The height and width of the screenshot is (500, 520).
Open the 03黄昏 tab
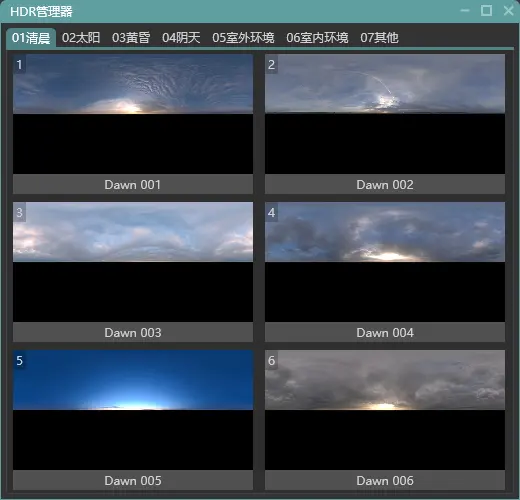131,38
